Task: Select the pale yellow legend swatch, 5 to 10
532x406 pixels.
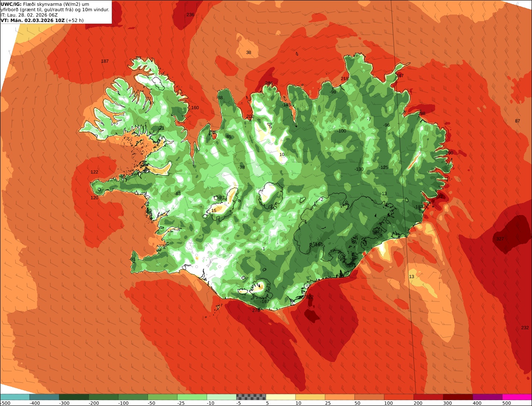Action: (x=281, y=397)
